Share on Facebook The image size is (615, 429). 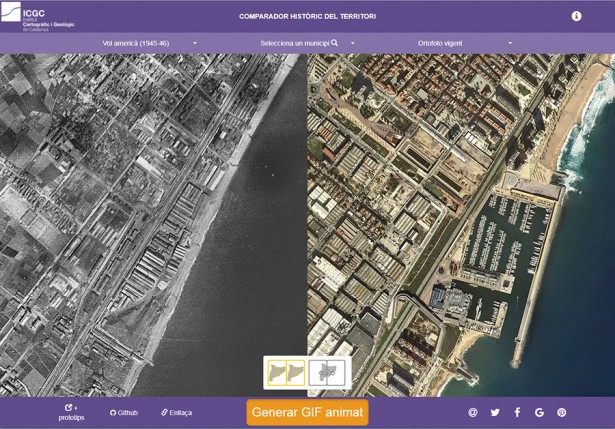click(x=517, y=412)
